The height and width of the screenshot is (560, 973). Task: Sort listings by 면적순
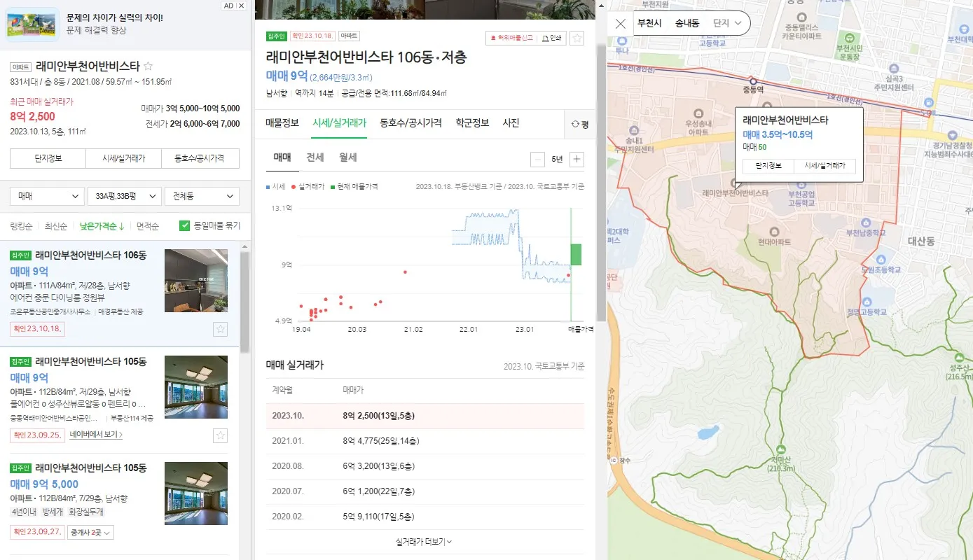tap(148, 226)
